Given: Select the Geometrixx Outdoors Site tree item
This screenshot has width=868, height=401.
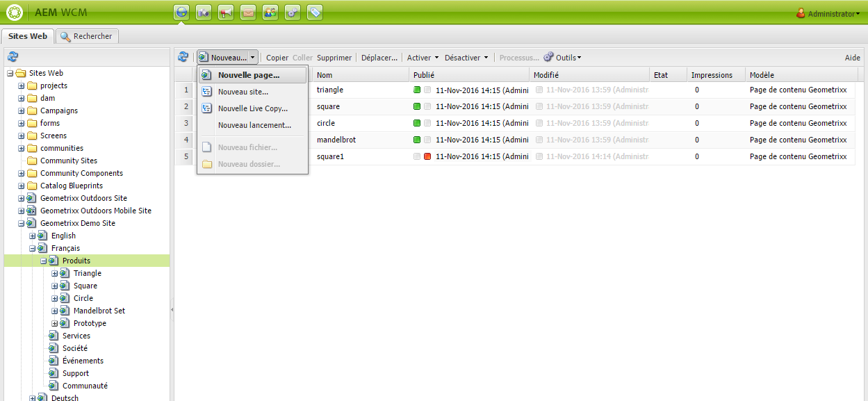Looking at the screenshot, I should (x=83, y=198).
